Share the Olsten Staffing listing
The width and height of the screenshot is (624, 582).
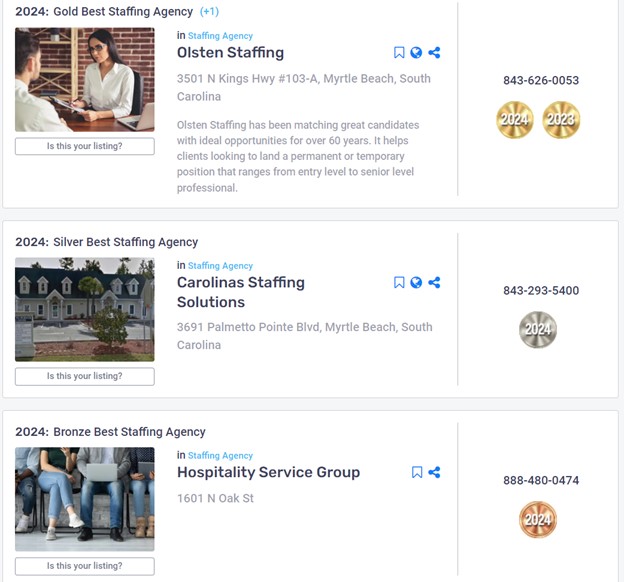tap(434, 53)
